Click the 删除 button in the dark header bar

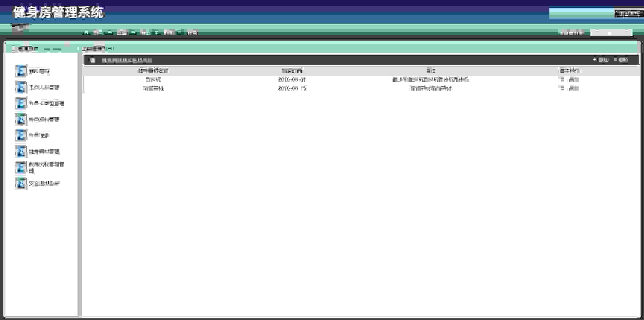623,60
